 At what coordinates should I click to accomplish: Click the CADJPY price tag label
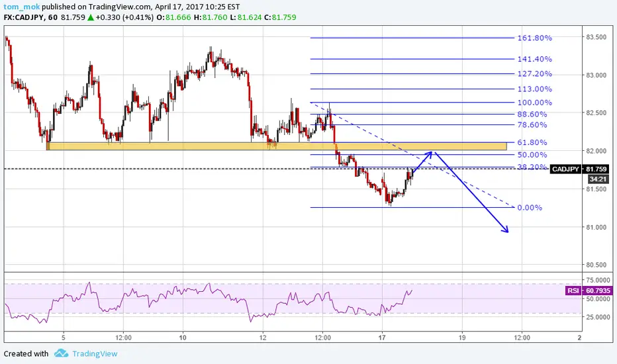565,169
